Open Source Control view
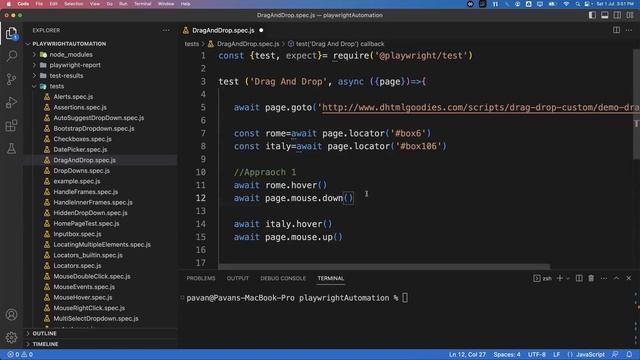Image resolution: width=640 pixels, height=360 pixels. click(11, 79)
